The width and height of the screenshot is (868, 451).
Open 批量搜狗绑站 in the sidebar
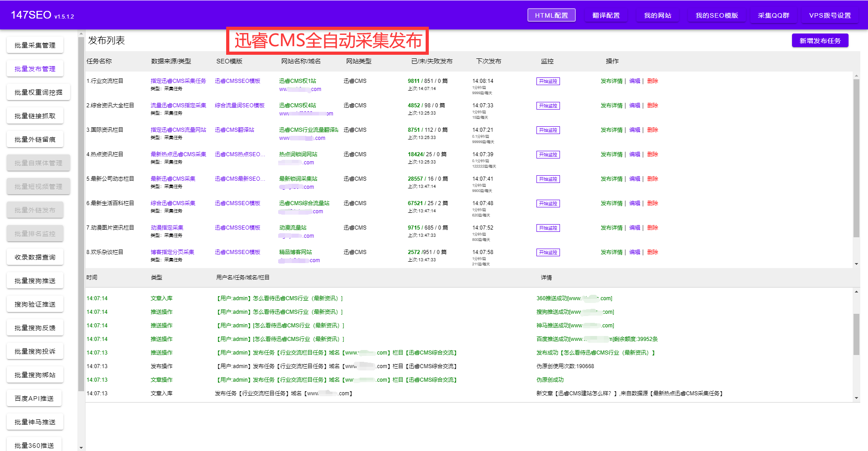point(35,375)
